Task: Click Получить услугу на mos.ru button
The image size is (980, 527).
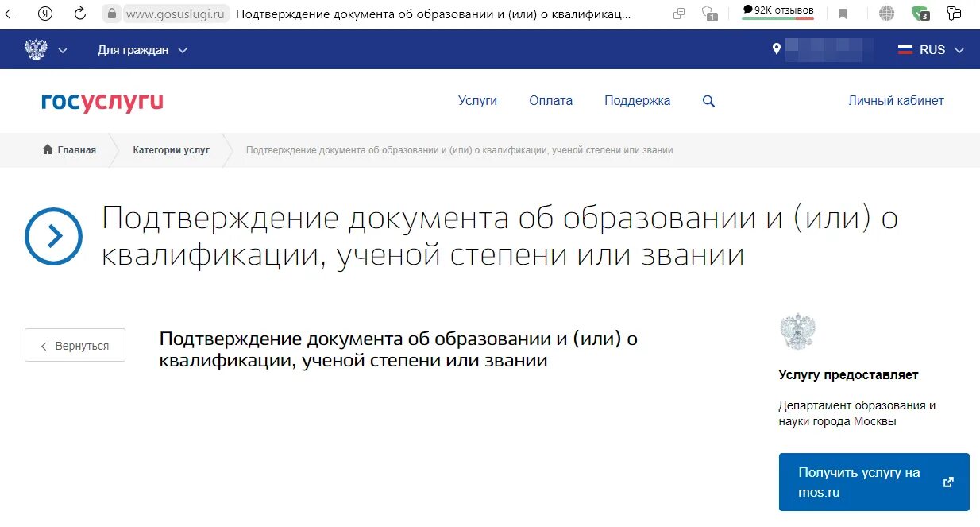Action: 874,482
